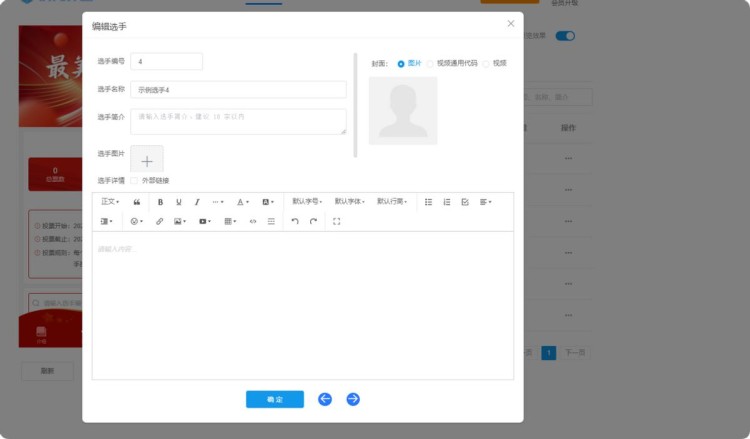The height and width of the screenshot is (439, 750).
Task: Insert a blockquote using the quote icon
Action: [137, 202]
